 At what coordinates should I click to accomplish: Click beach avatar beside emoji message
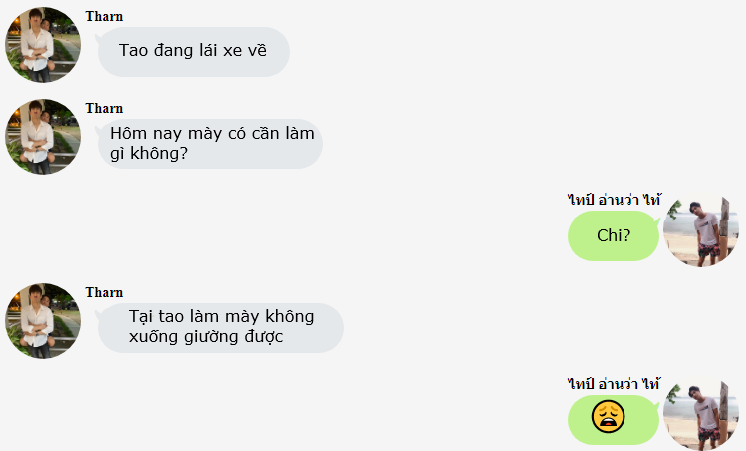coord(701,413)
